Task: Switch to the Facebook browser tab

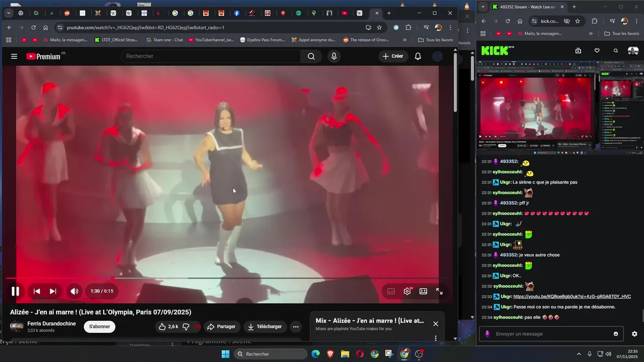Action: pyautogui.click(x=236, y=13)
